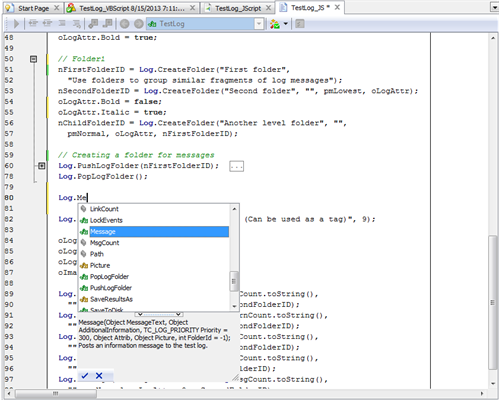Click the colorful routine wizard toolbar icon
Screen dimensions: 499x400
coord(275,24)
